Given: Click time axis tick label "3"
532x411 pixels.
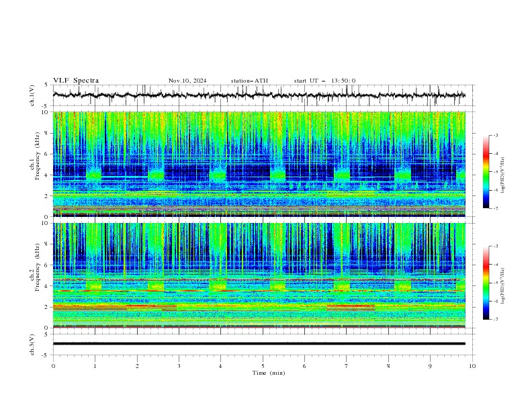Looking at the screenshot, I should click(x=179, y=366).
